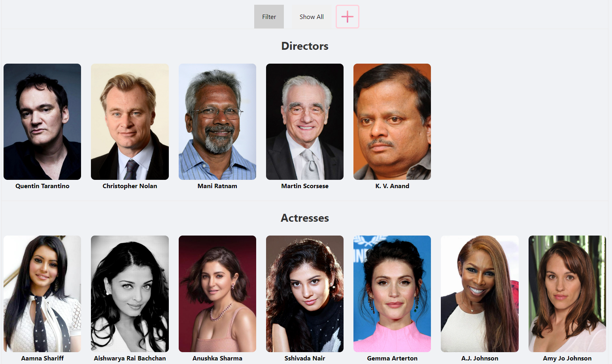The width and height of the screenshot is (612, 364).
Task: Select K. V. Anand's photo card
Action: [x=392, y=122]
